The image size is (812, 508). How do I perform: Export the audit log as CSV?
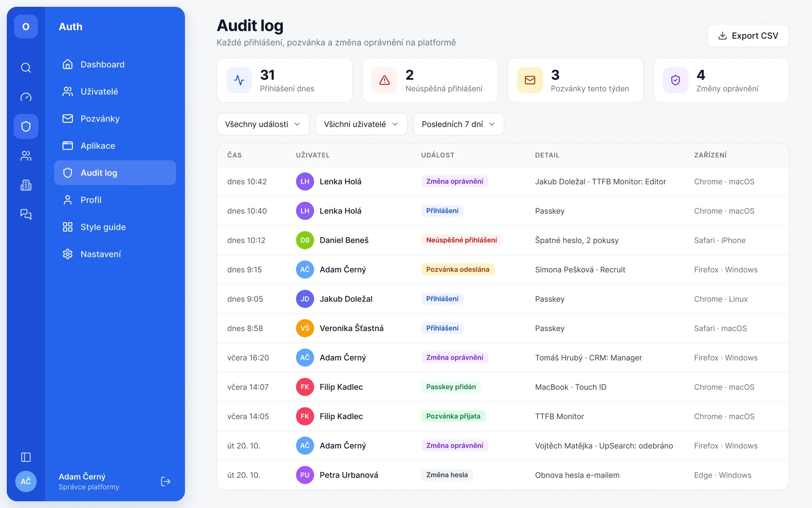[748, 36]
